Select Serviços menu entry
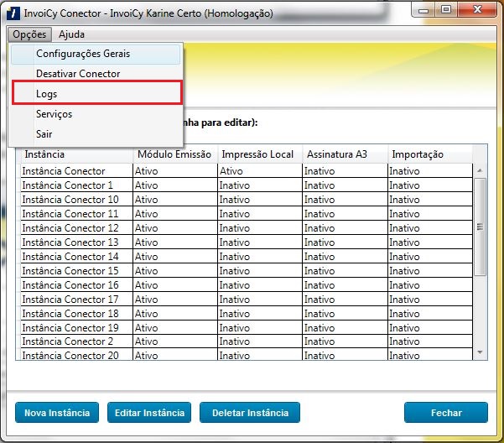Screen dimensions: 504x443 coord(96,114)
